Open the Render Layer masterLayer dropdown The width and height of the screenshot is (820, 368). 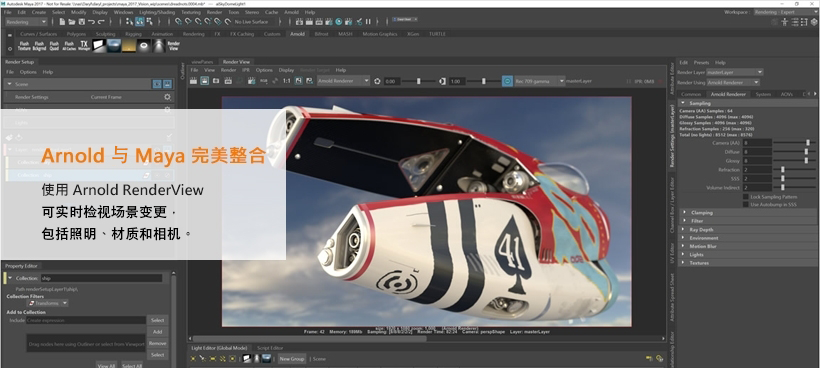pyautogui.click(x=735, y=72)
